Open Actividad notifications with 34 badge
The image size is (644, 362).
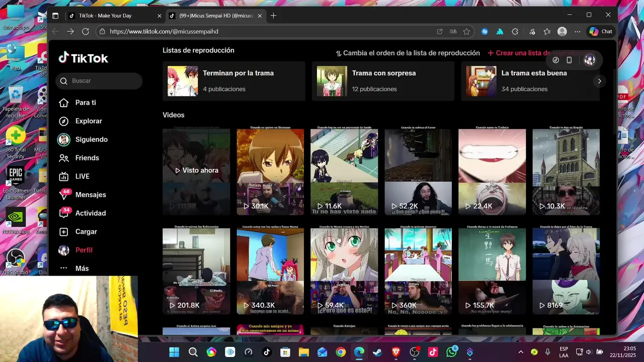pos(82,213)
